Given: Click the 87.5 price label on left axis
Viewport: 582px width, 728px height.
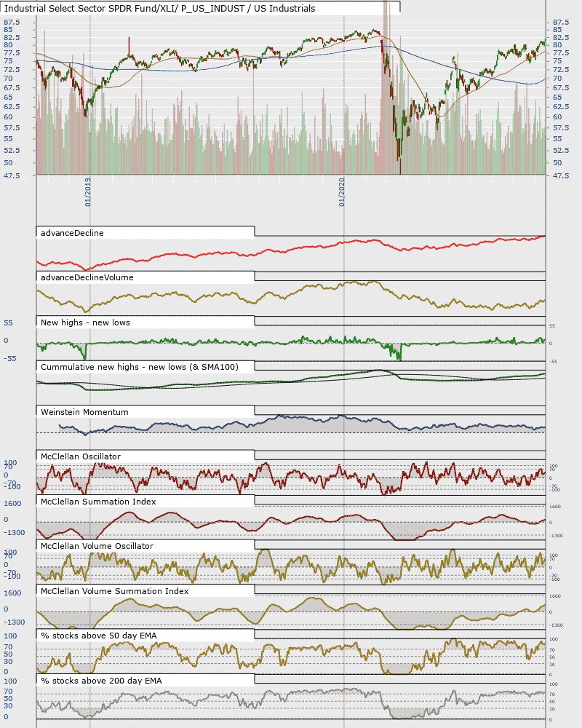Looking at the screenshot, I should point(12,23).
